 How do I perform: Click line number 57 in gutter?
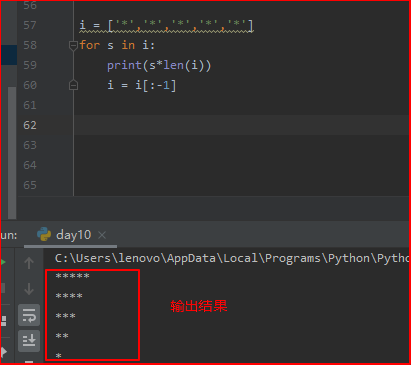click(x=30, y=25)
